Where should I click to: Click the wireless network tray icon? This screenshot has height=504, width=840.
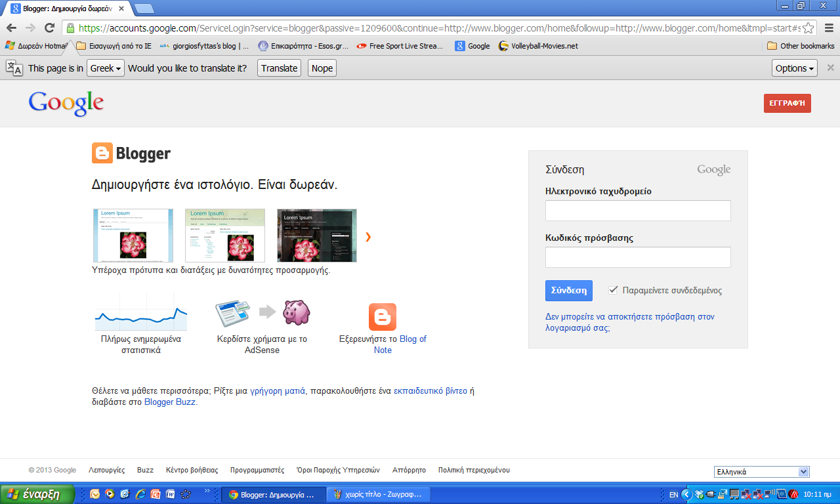770,494
